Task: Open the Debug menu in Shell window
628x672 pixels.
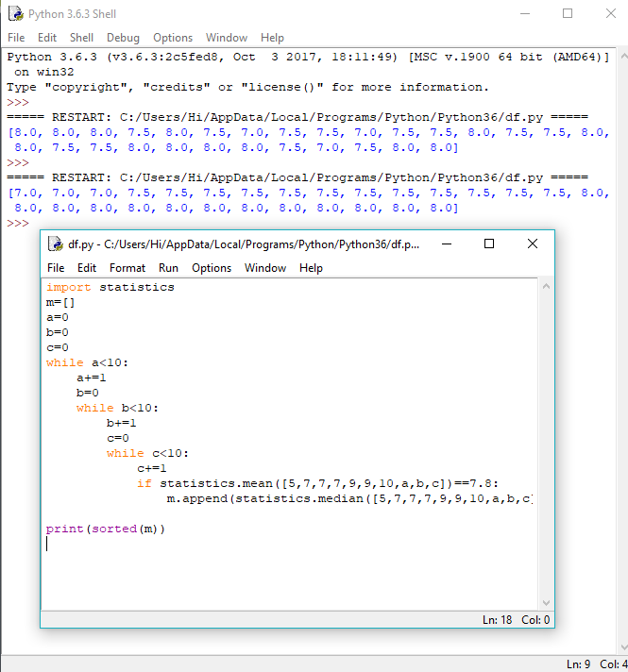Action: point(123,38)
